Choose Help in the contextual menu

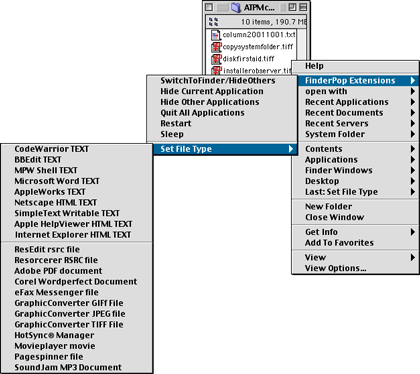[355, 66]
